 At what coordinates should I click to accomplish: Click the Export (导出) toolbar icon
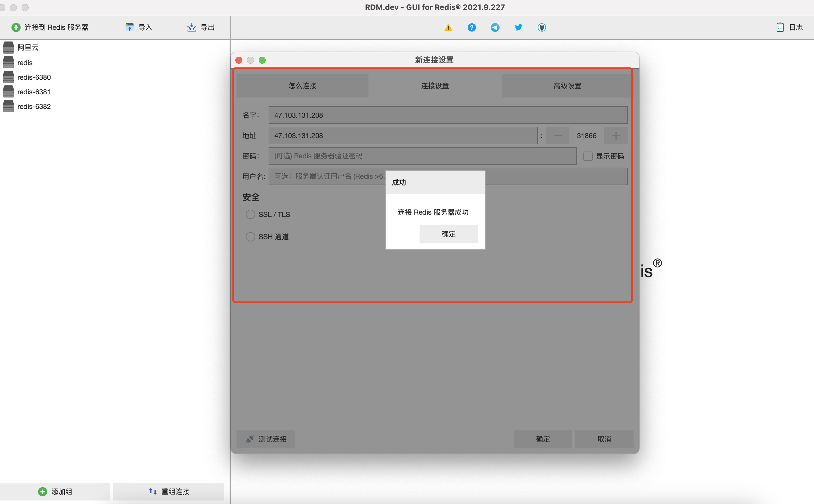click(x=192, y=27)
